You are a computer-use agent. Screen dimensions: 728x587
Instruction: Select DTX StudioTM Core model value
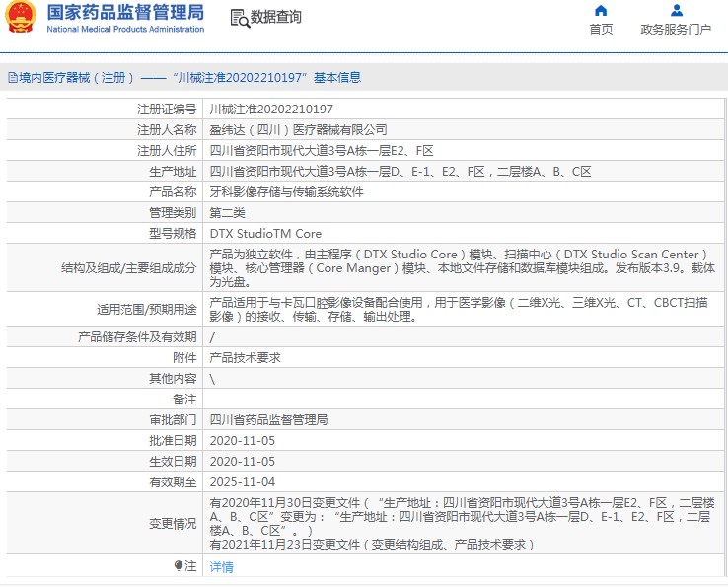(x=265, y=234)
